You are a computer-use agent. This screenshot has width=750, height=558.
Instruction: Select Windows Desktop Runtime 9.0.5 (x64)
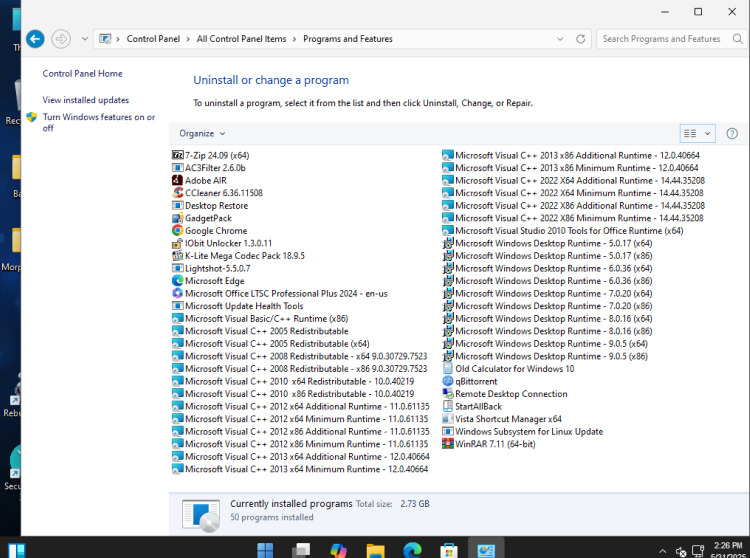click(545, 343)
